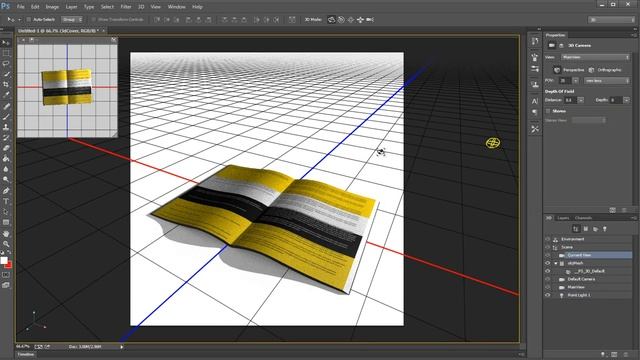This screenshot has width=640, height=360.
Task: Choose the Drag 3D Object mode
Action: (351, 20)
